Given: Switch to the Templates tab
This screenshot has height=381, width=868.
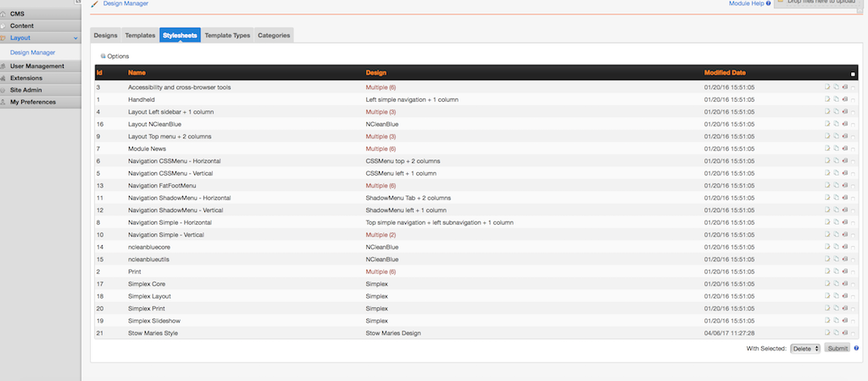Looking at the screenshot, I should tap(140, 36).
